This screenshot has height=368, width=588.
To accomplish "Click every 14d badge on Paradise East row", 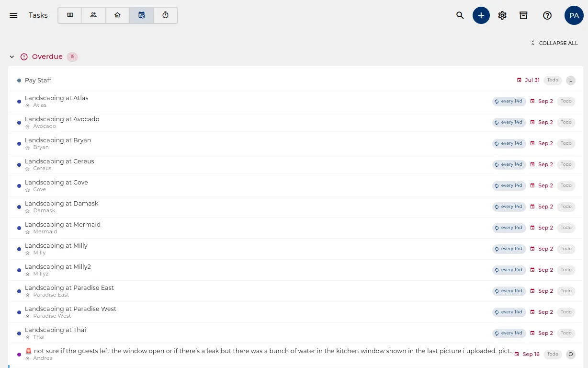I will coord(509,291).
